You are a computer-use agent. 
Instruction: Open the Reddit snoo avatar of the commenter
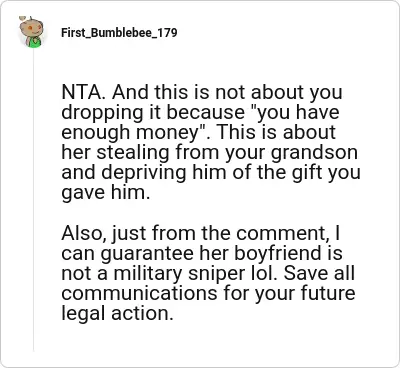(x=32, y=32)
